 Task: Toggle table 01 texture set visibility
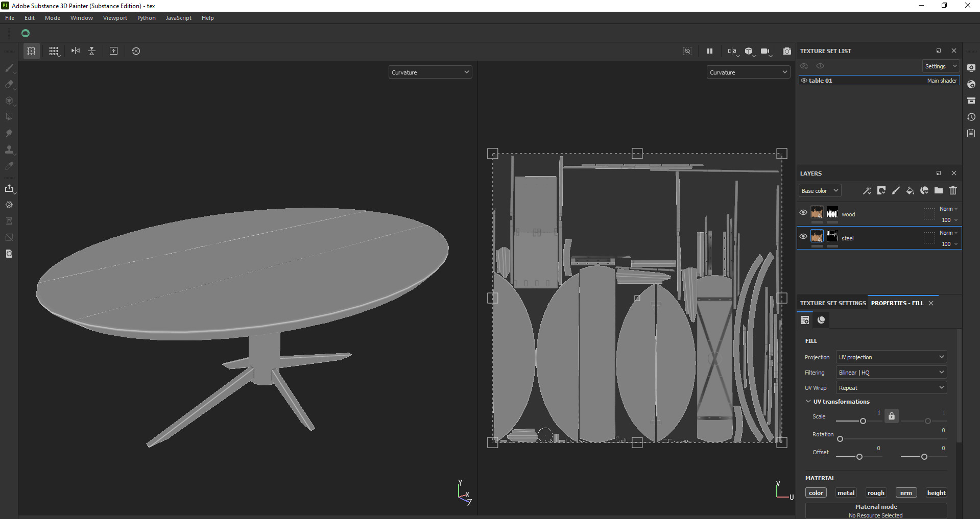pos(804,81)
